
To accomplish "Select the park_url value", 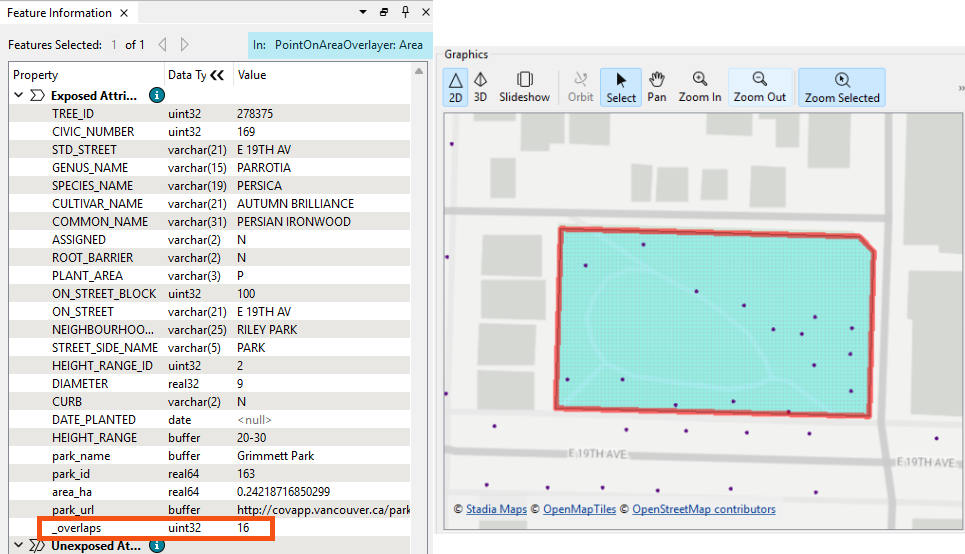I will click(323, 510).
